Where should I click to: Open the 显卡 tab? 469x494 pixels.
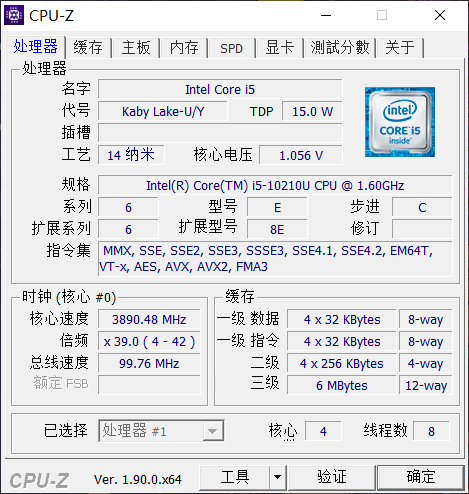[x=280, y=47]
